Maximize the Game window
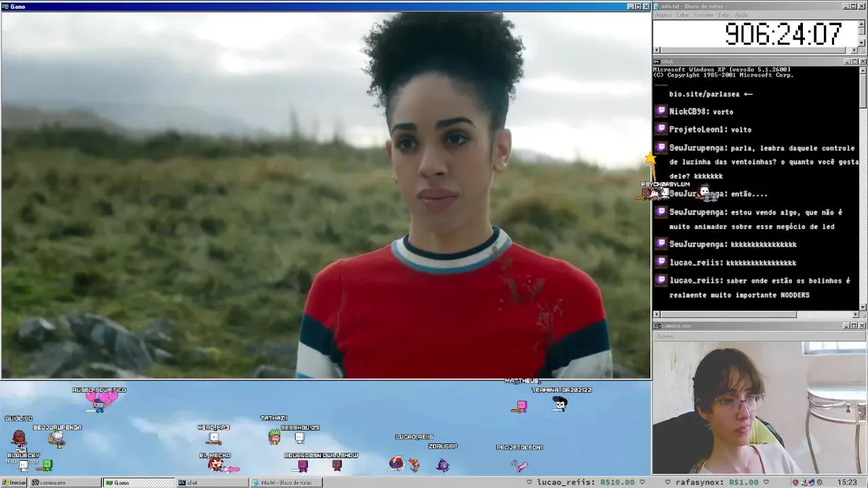The width and height of the screenshot is (868, 488). [638, 7]
